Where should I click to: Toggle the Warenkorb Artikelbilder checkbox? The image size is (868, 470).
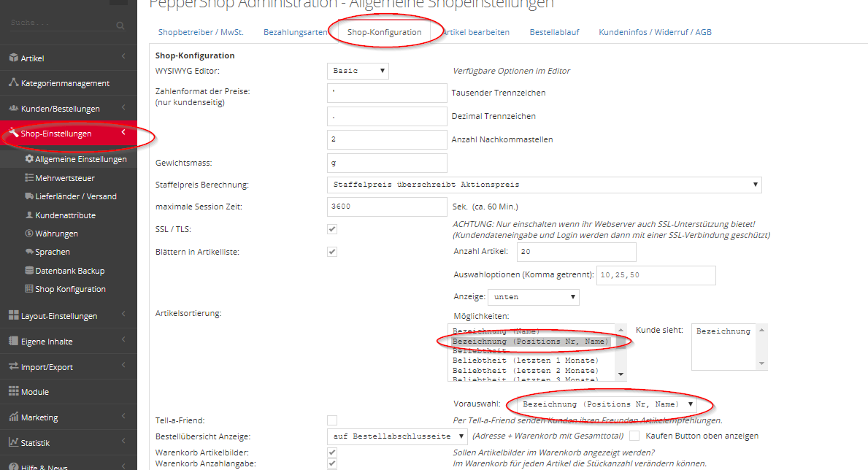pyautogui.click(x=332, y=452)
